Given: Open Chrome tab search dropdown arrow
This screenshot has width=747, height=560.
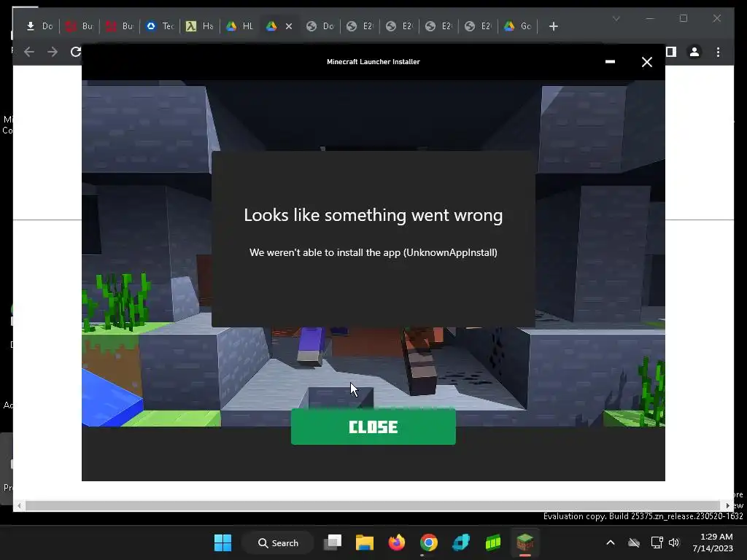Looking at the screenshot, I should pyautogui.click(x=616, y=18).
